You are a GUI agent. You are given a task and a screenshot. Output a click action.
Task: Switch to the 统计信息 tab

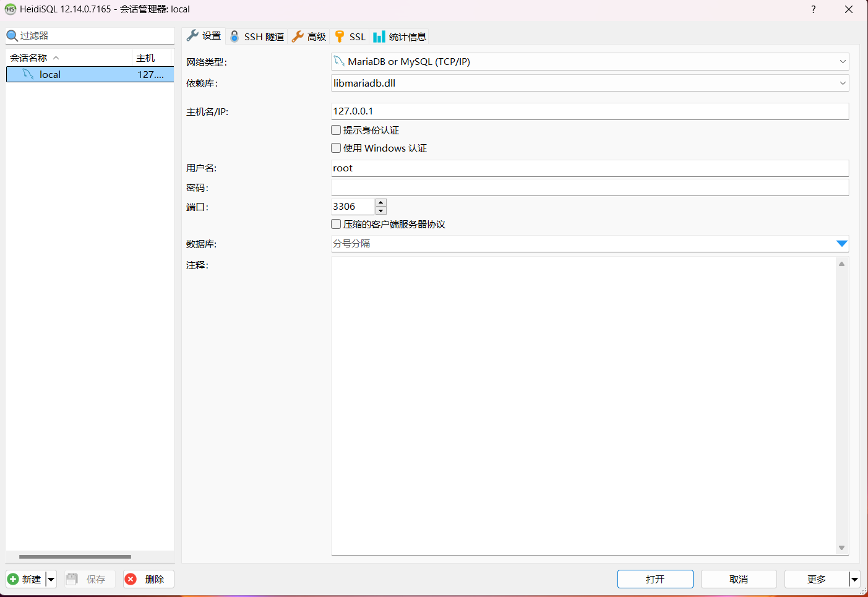pyautogui.click(x=400, y=37)
